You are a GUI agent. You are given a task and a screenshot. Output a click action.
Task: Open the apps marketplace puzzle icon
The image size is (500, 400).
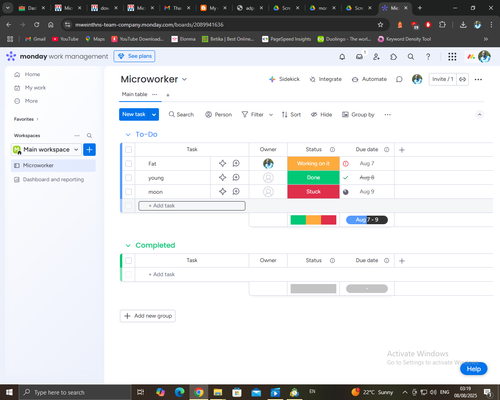click(394, 57)
